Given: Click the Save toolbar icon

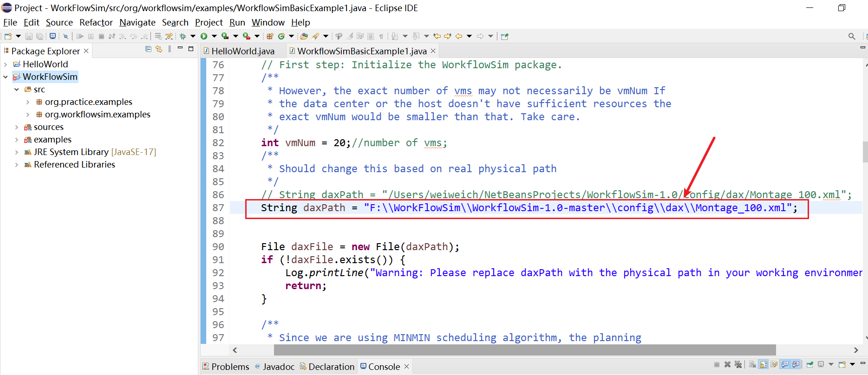Looking at the screenshot, I should pyautogui.click(x=29, y=36).
